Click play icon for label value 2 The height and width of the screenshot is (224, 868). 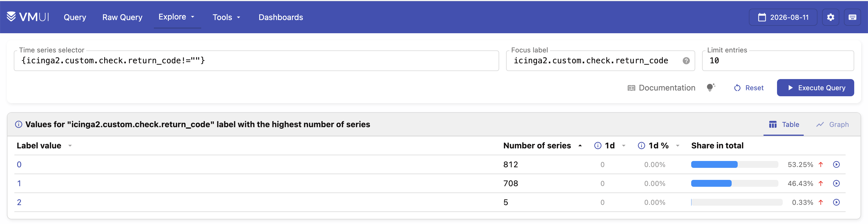pos(836,202)
